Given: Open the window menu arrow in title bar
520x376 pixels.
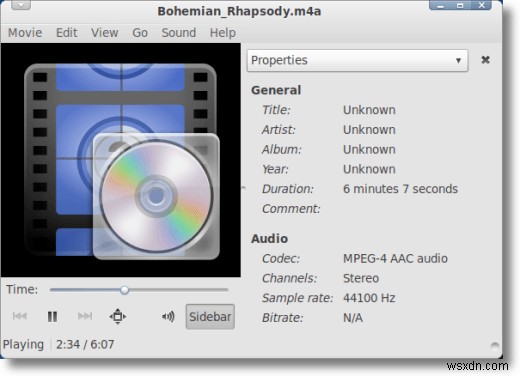Looking at the screenshot, I should tap(21, 5).
